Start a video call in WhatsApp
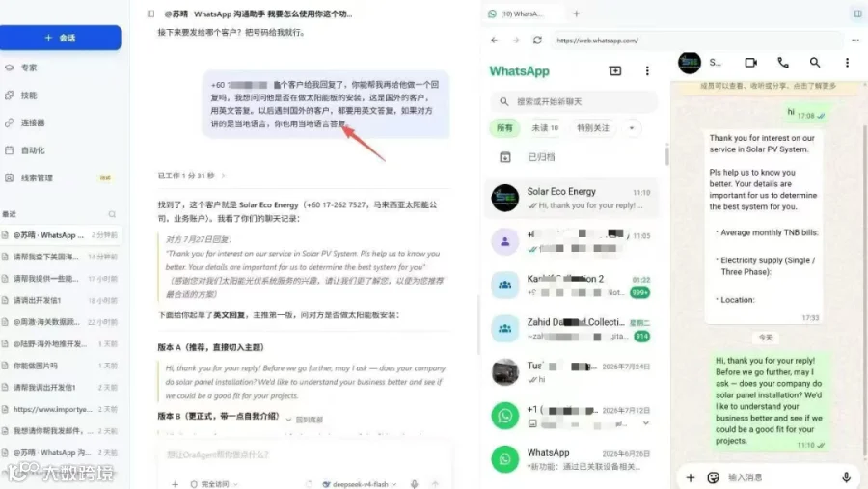 (x=750, y=63)
